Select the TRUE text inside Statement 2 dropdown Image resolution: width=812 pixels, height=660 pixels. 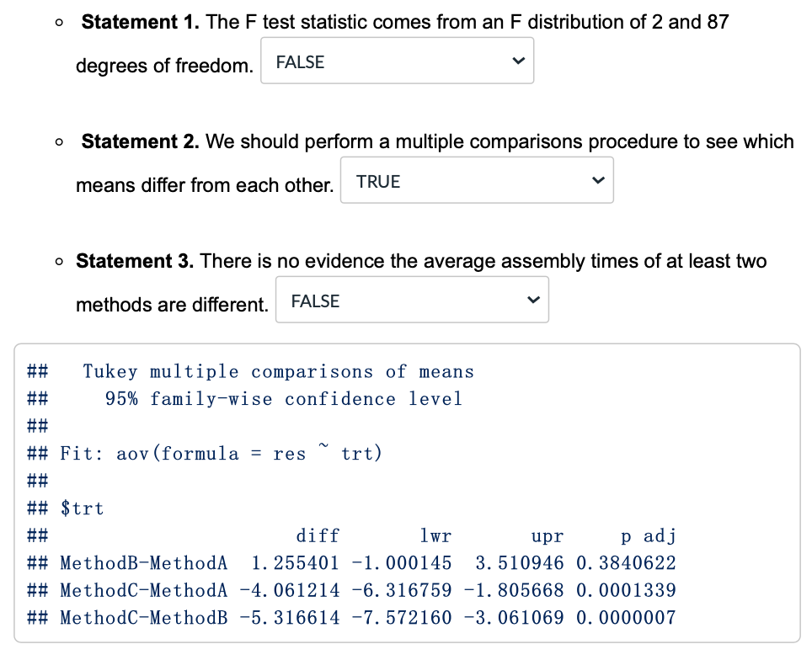pyautogui.click(x=377, y=181)
